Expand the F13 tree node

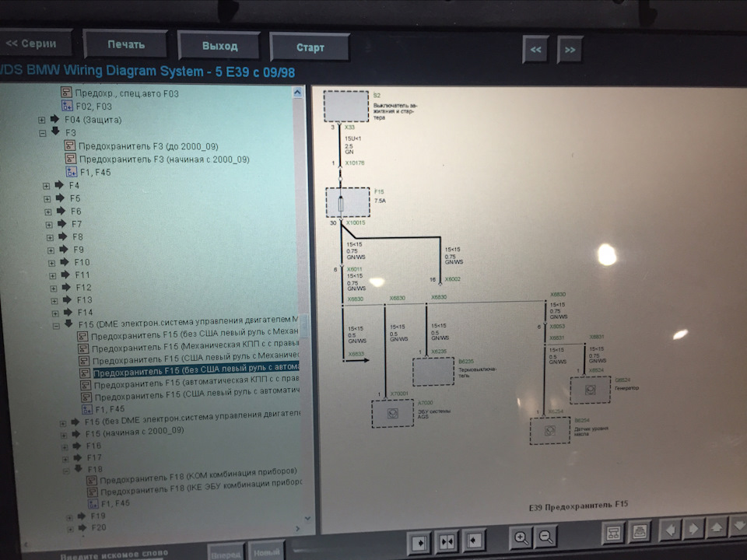coord(54,301)
